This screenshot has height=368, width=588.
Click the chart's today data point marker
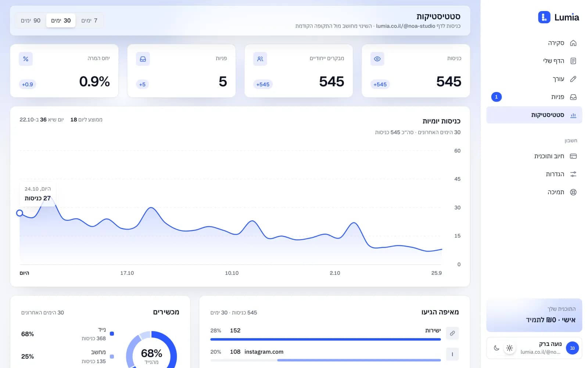click(x=20, y=213)
